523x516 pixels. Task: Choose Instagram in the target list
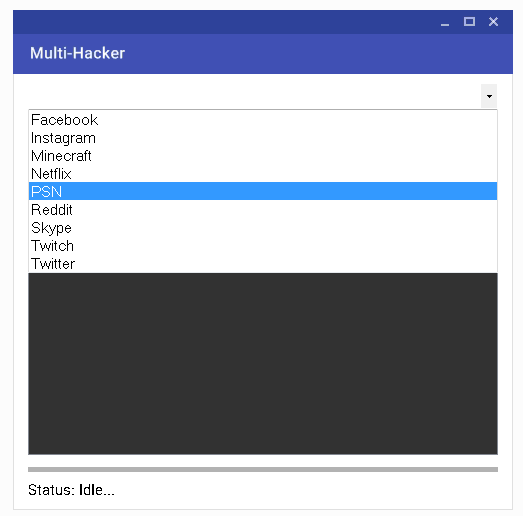(263, 138)
